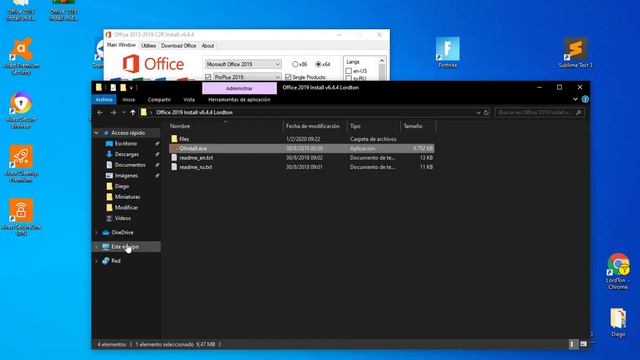The height and width of the screenshot is (360, 640).
Task: Expand the ribbon with the chevron
Action: point(575,99)
